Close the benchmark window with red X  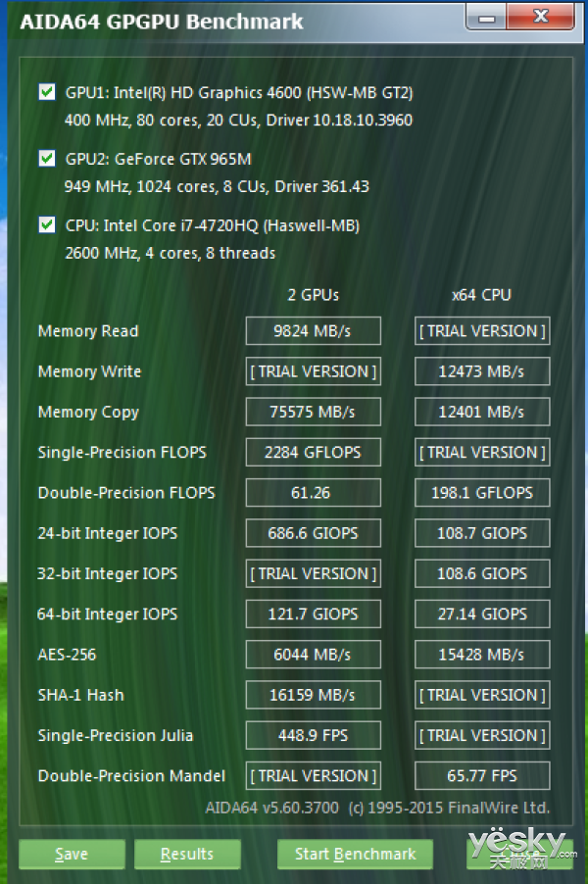click(x=540, y=18)
